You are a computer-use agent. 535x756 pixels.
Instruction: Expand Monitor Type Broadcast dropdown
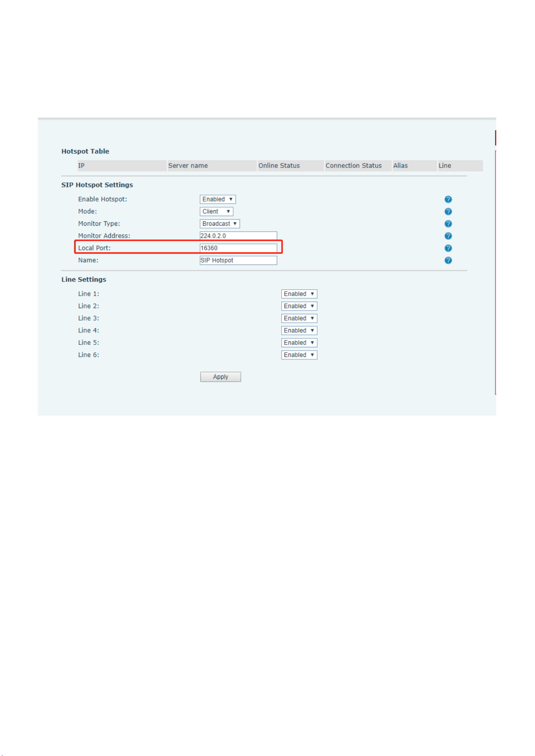click(220, 224)
